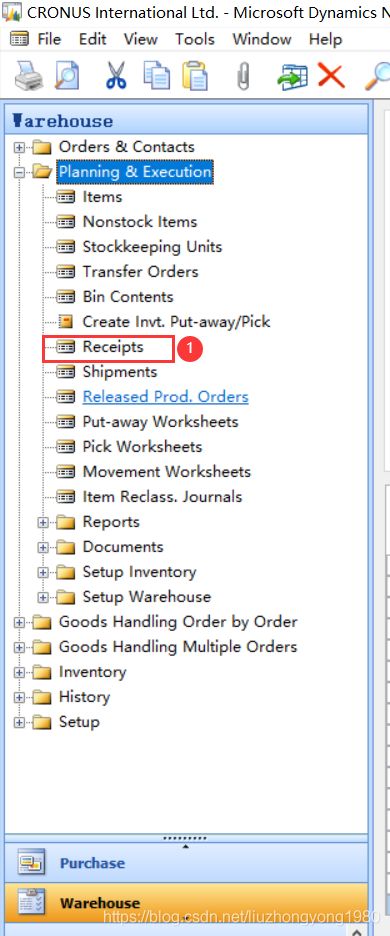Expand the Orders & Contacts folder
This screenshot has width=390, height=936.
pyautogui.click(x=20, y=147)
